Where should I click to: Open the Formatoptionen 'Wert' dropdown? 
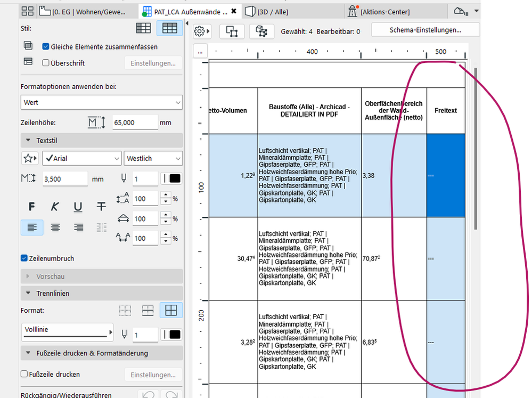click(x=102, y=102)
